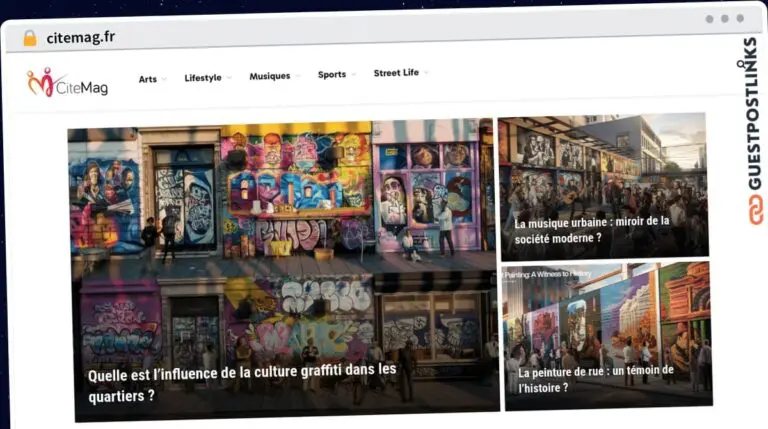Open the Musiques menu label
The image size is (768, 429).
[x=269, y=76]
